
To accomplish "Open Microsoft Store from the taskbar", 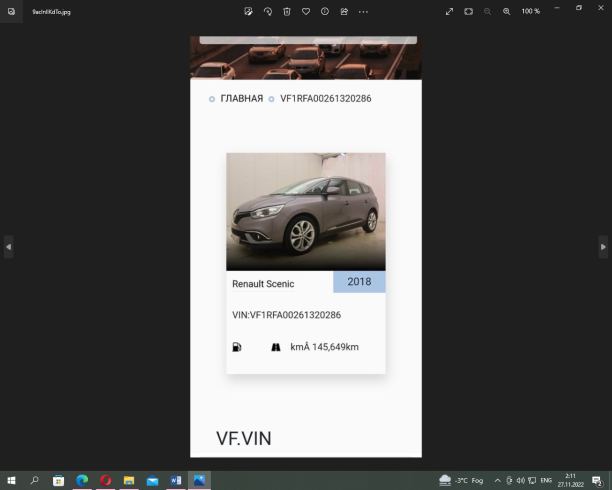I will (x=59, y=480).
